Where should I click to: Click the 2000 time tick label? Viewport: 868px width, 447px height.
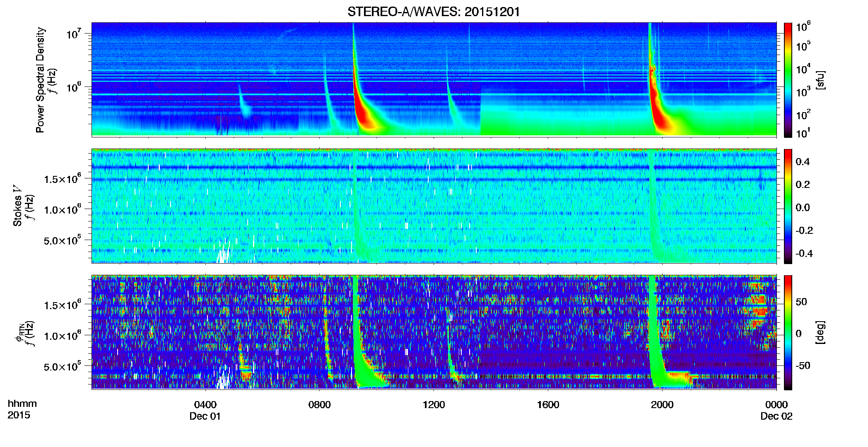[x=662, y=404]
